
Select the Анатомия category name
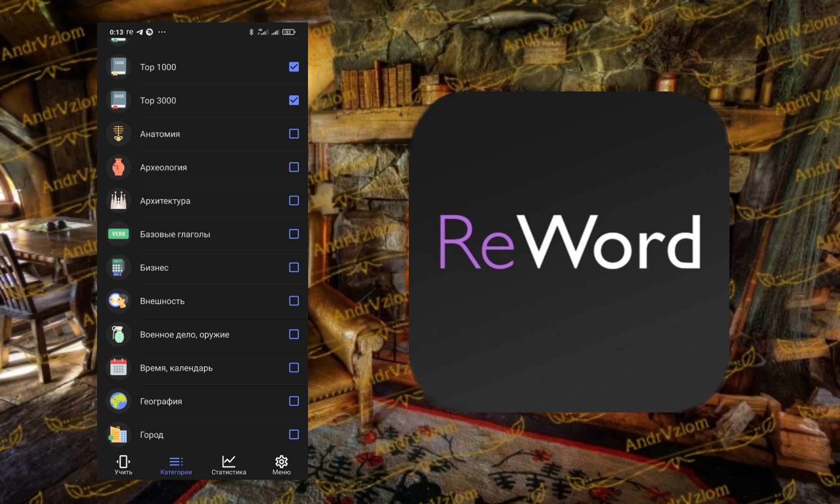point(160,134)
